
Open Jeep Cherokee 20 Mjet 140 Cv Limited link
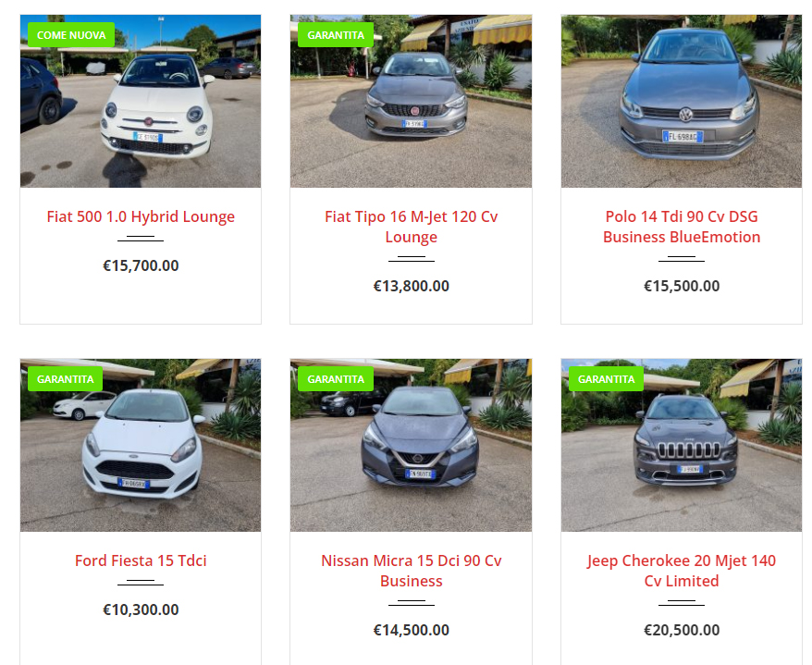(682, 571)
